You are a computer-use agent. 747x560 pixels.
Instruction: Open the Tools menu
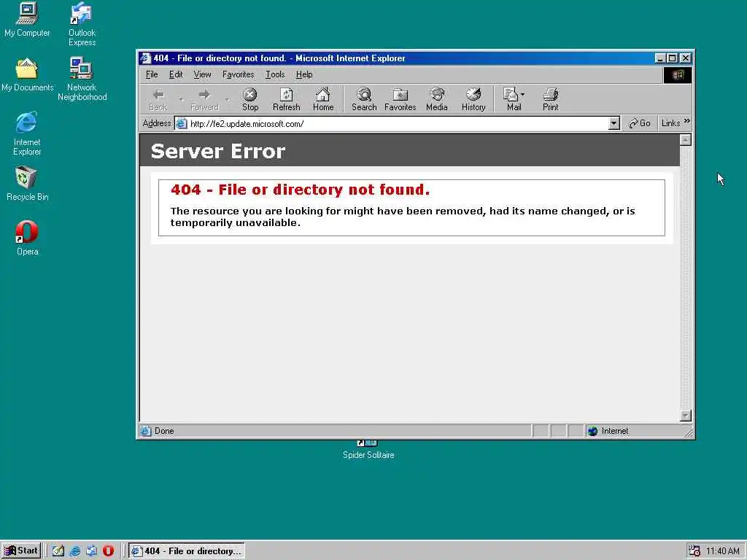pos(275,74)
